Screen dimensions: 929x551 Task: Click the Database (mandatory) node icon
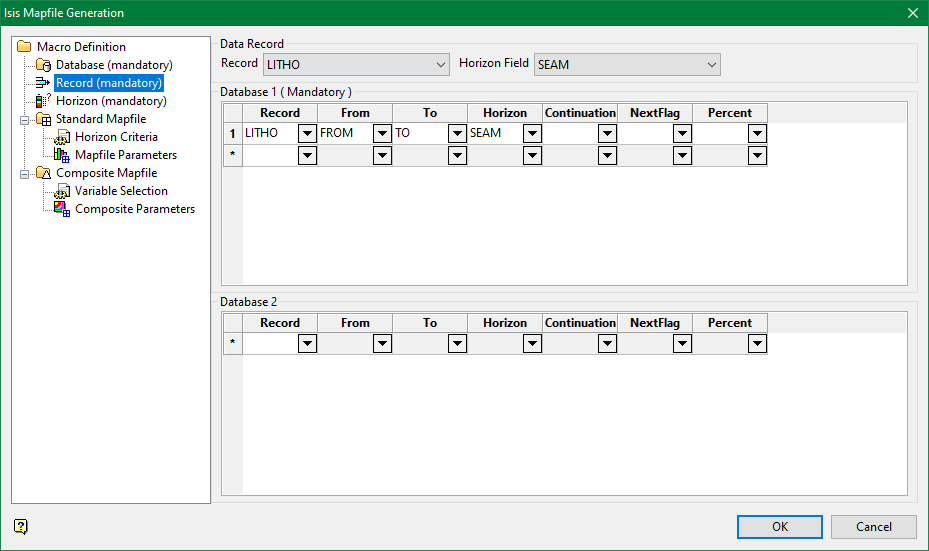43,65
